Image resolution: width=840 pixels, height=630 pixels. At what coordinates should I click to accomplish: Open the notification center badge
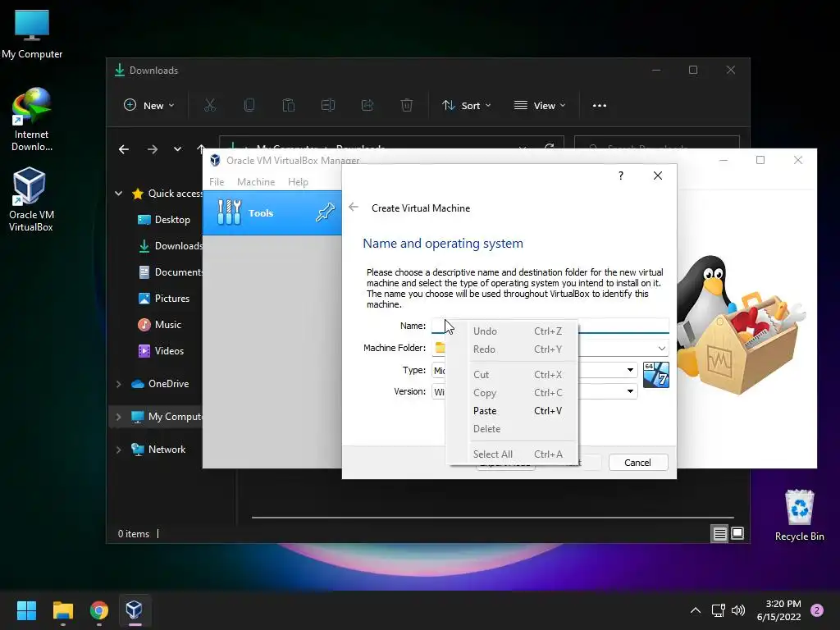pyautogui.click(x=817, y=610)
